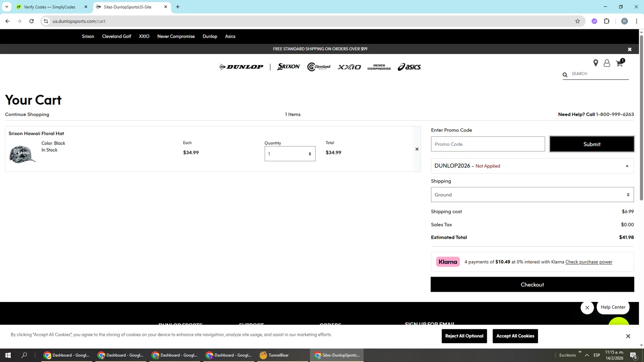The width and height of the screenshot is (644, 362).
Task: Click the ESP language indicator
Action: [x=597, y=355]
